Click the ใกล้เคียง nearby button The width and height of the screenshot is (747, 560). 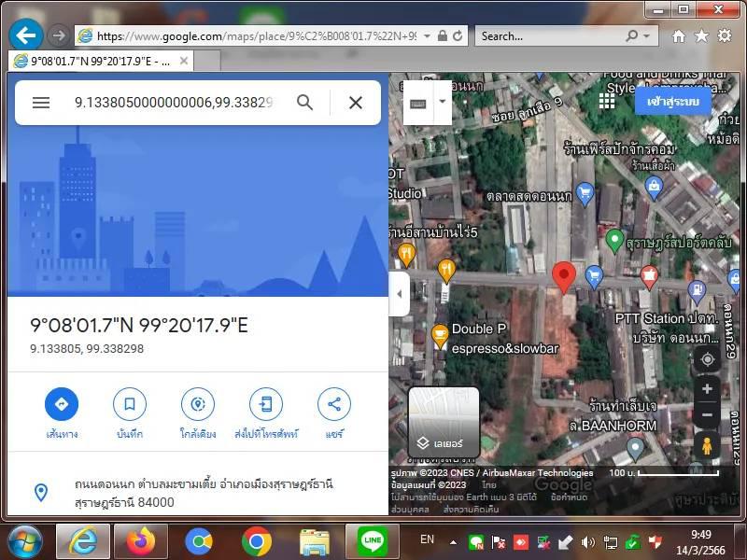pyautogui.click(x=198, y=413)
